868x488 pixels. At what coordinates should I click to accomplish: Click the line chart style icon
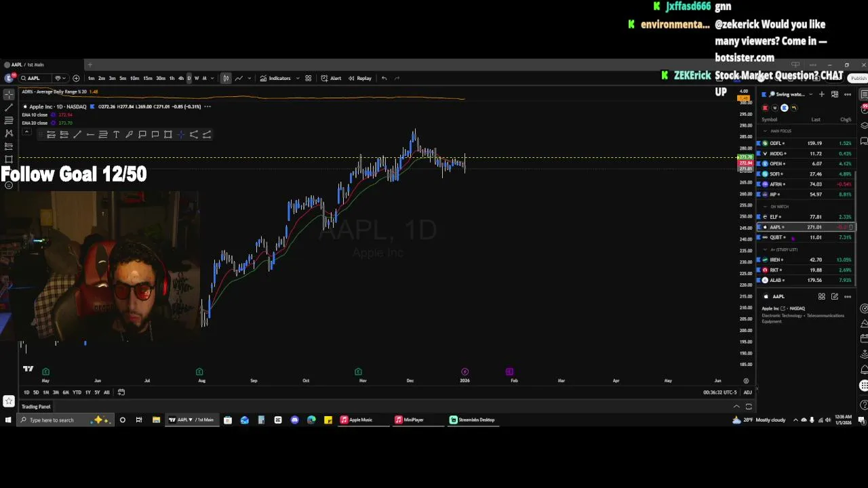coord(238,78)
